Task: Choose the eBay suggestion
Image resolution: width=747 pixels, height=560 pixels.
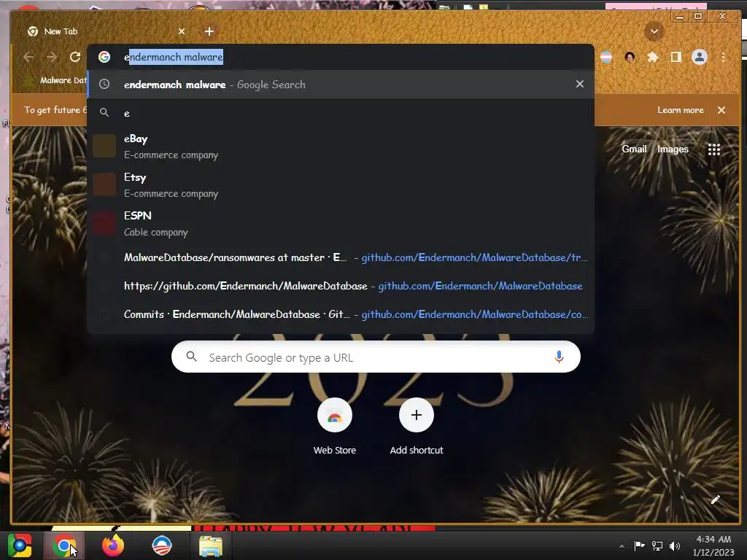Action: (x=341, y=146)
